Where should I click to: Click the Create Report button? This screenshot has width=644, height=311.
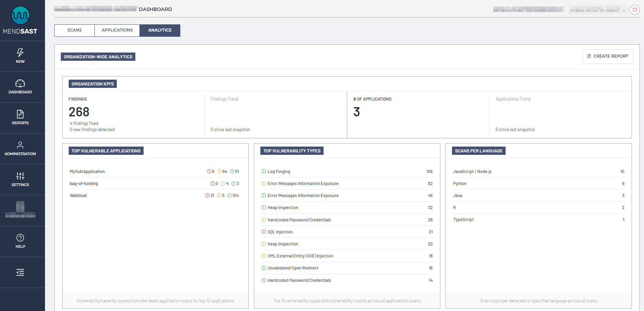pyautogui.click(x=607, y=56)
